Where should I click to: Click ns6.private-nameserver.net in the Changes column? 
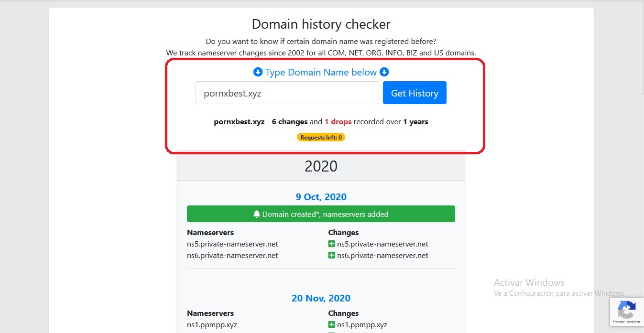click(382, 255)
